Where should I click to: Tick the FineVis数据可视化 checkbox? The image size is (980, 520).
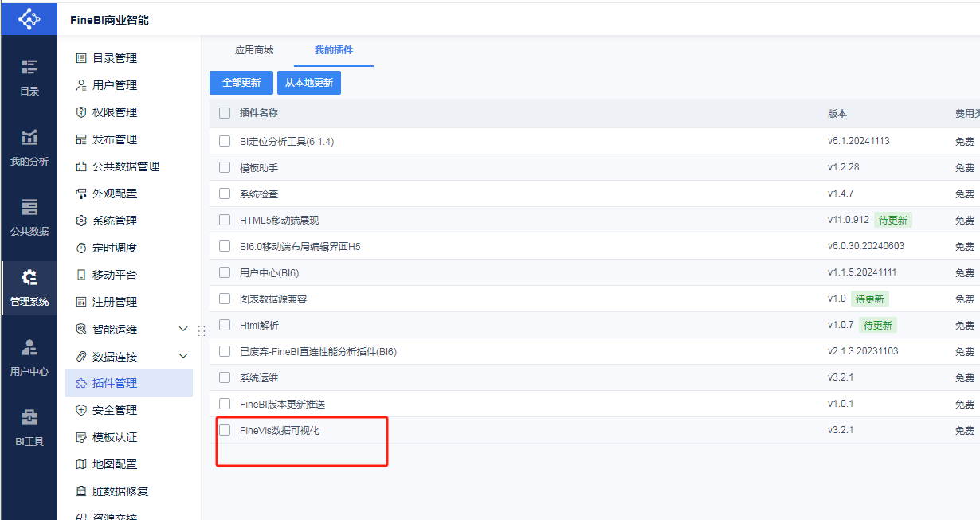point(225,430)
